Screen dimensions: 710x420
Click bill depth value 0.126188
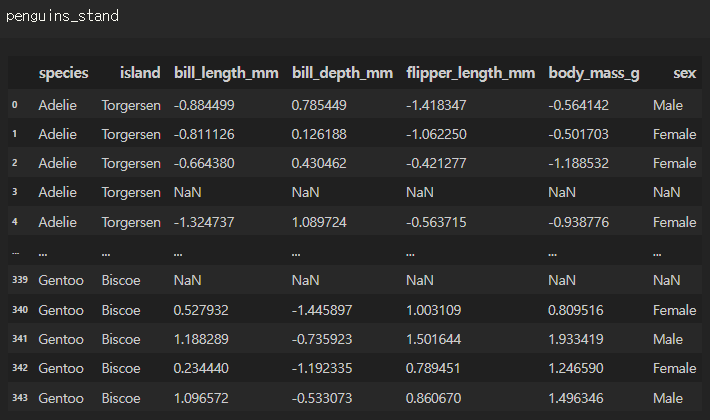click(319, 134)
